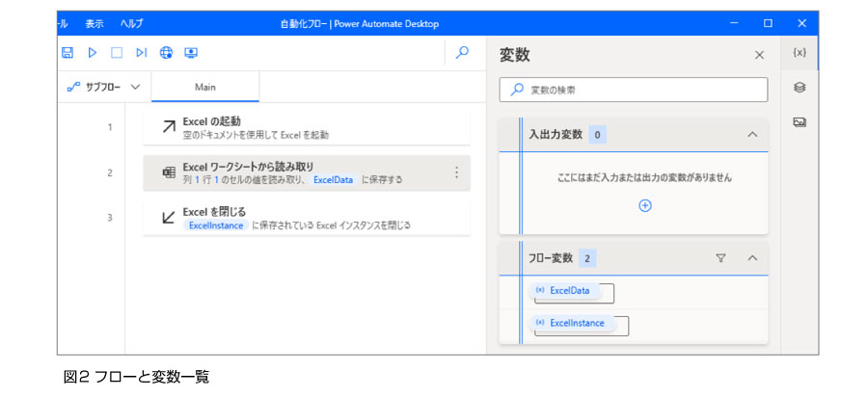Click the close Excel arrow icon
The height and width of the screenshot is (397, 868).
click(169, 218)
